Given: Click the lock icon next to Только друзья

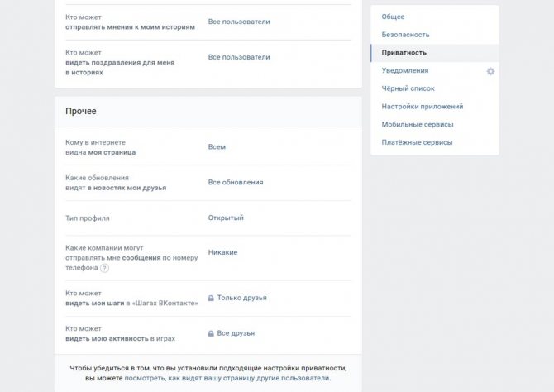Looking at the screenshot, I should click(211, 298).
